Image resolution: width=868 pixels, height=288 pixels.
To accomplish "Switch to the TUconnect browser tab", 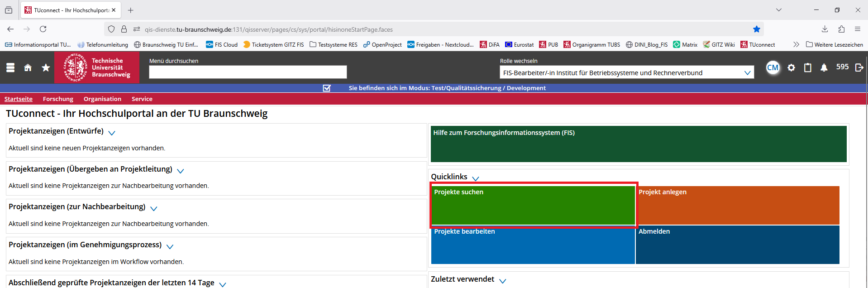I will [x=70, y=10].
